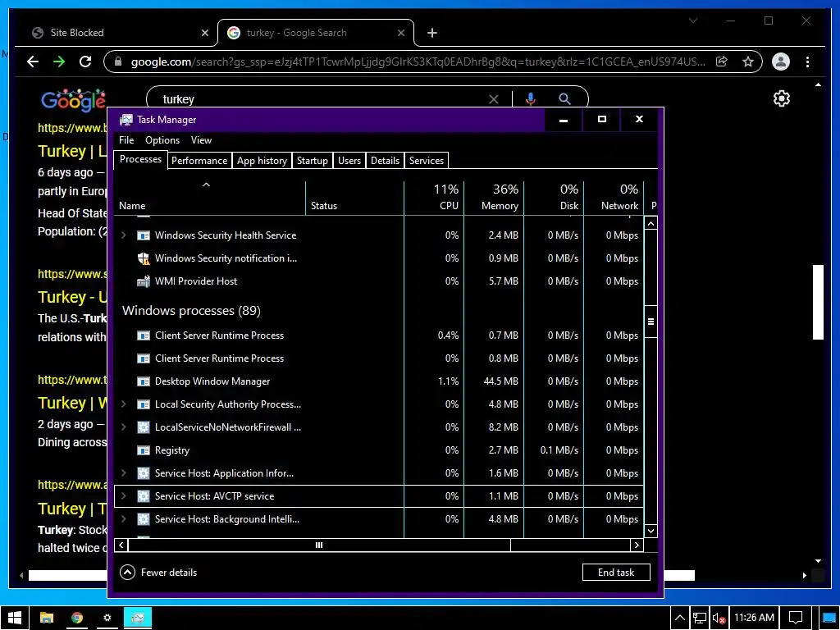The height and width of the screenshot is (630, 840).
Task: Open Task Manager View menu
Action: (x=201, y=140)
